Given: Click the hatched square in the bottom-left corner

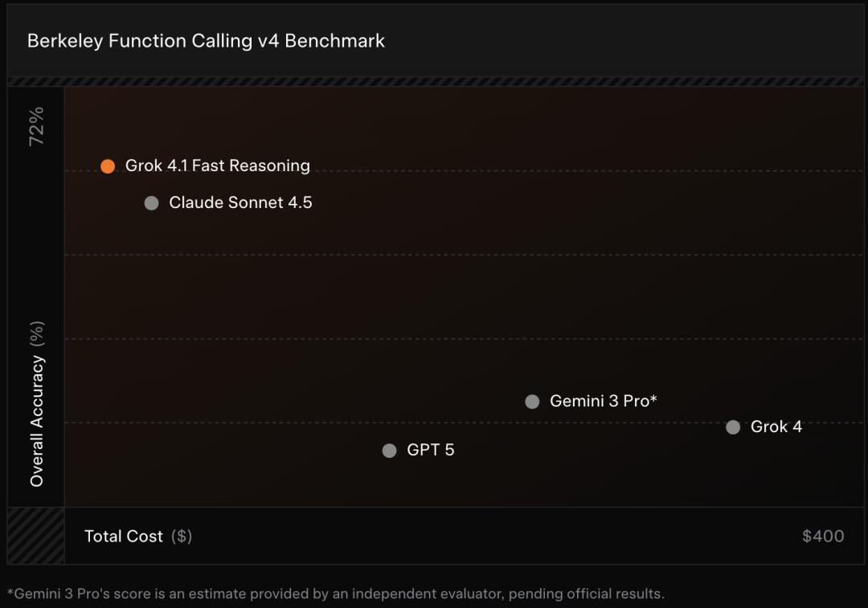Looking at the screenshot, I should pyautogui.click(x=35, y=536).
